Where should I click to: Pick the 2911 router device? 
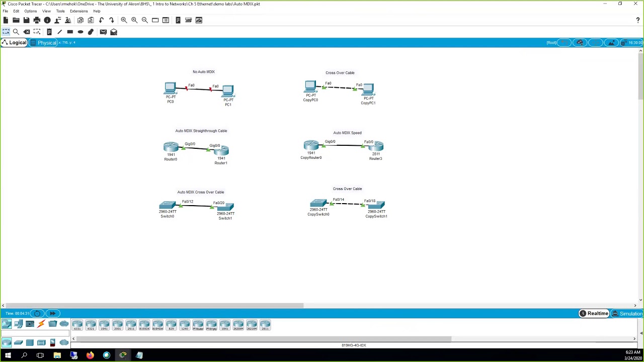point(131,325)
